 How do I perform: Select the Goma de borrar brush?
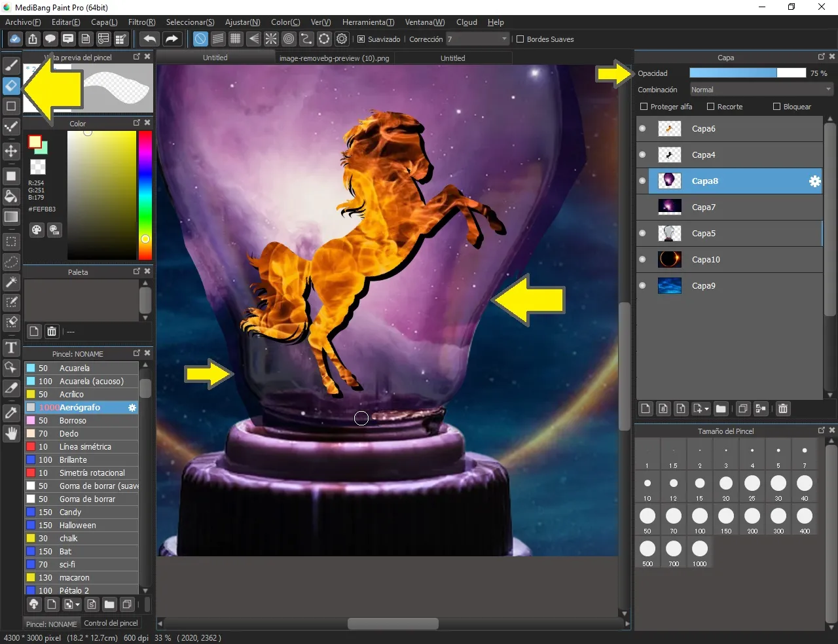pyautogui.click(x=82, y=499)
